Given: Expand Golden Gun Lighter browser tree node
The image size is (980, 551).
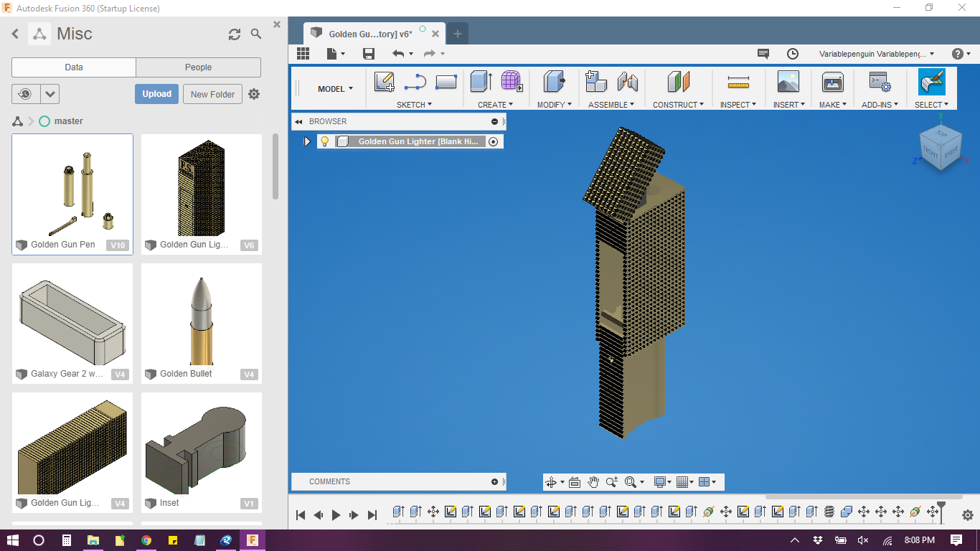Looking at the screenshot, I should pos(307,141).
